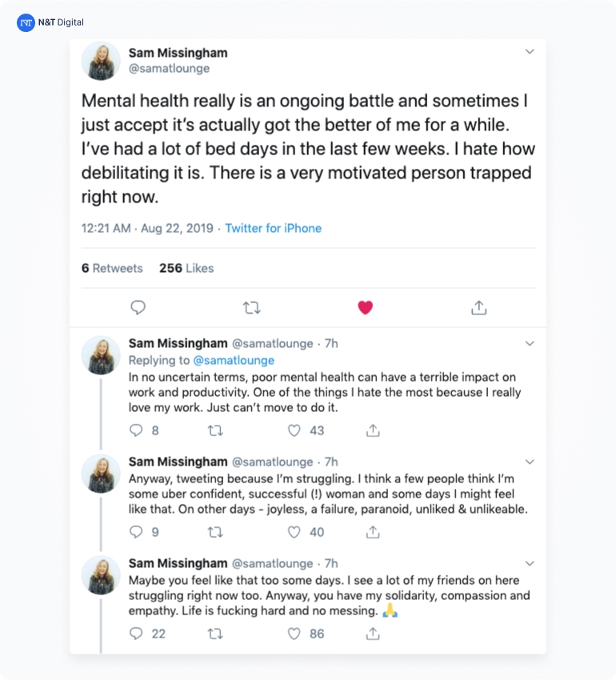Retweet the reply starting 'Anyway, tweeting because'

click(x=215, y=532)
